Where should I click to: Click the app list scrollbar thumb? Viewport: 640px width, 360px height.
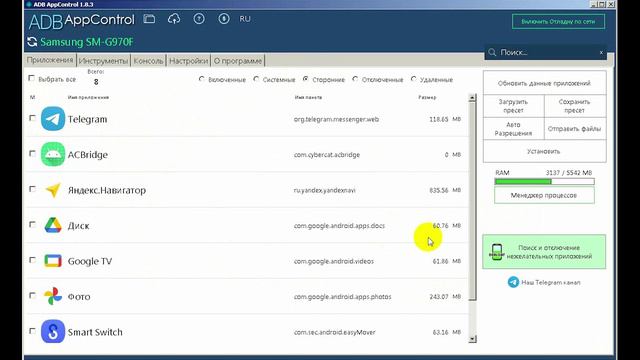472,201
